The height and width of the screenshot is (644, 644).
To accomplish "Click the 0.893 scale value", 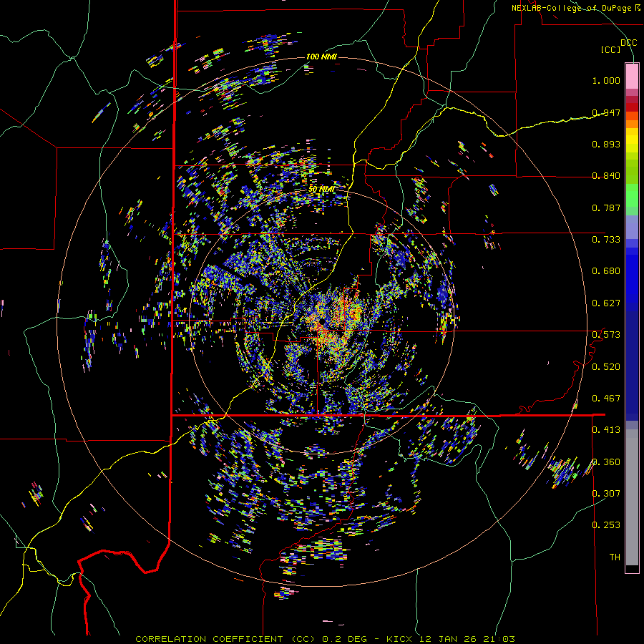I will click(x=606, y=144).
